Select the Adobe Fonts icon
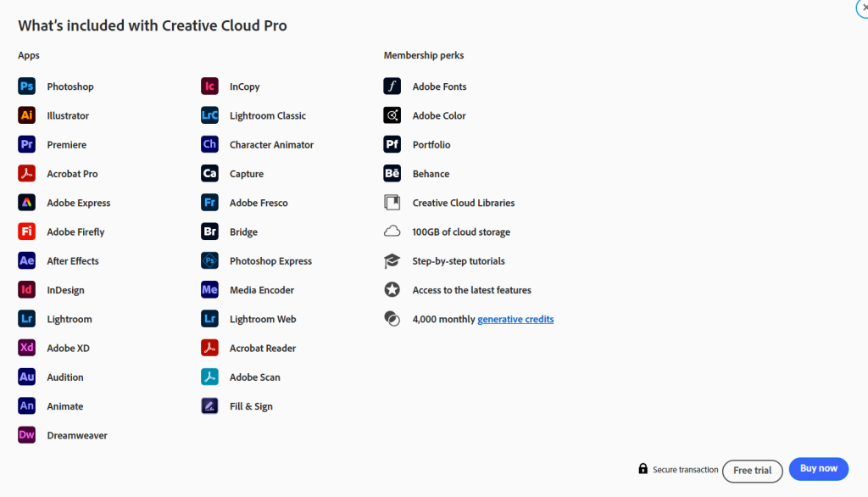This screenshot has width=868, height=497. pos(392,87)
